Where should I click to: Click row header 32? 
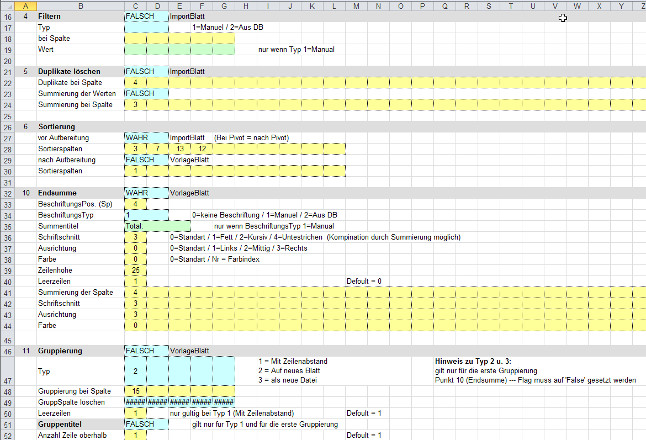6,191
